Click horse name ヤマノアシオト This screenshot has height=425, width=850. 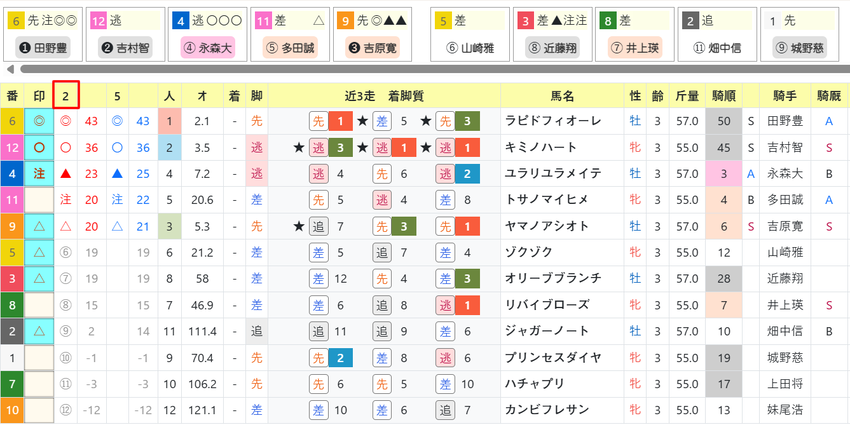(x=546, y=227)
